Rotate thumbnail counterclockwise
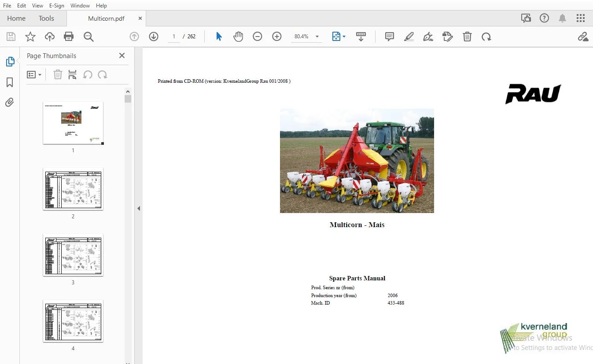This screenshot has height=364, width=593. point(88,75)
